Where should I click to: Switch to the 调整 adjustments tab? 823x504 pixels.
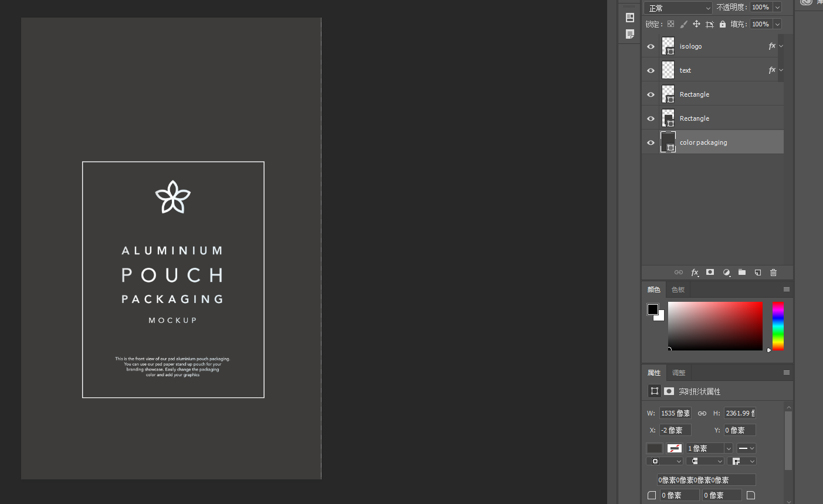pyautogui.click(x=678, y=373)
